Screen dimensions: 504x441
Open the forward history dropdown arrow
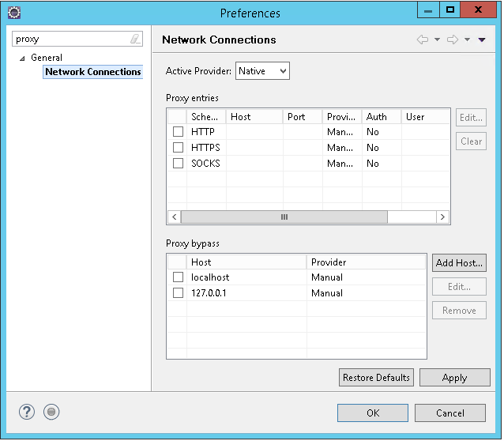[x=467, y=40]
